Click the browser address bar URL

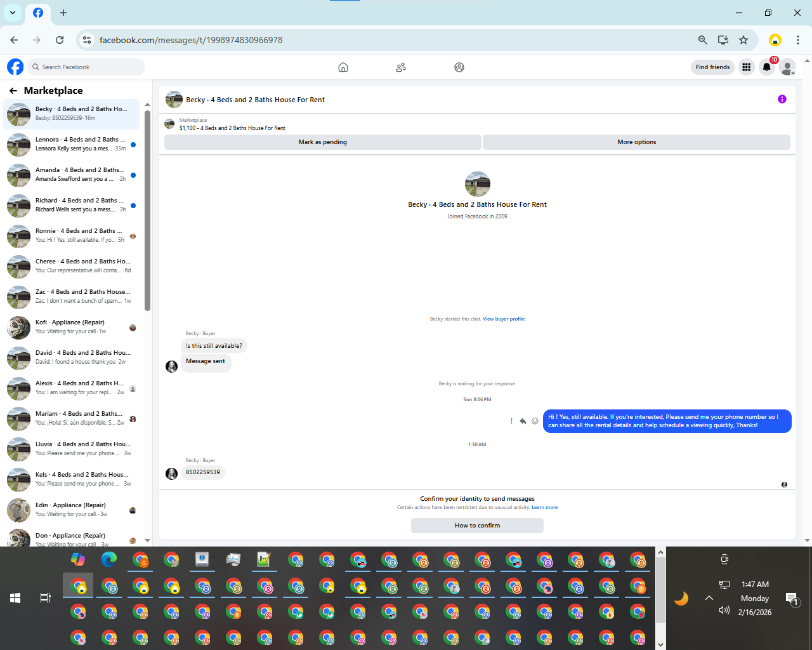(191, 40)
